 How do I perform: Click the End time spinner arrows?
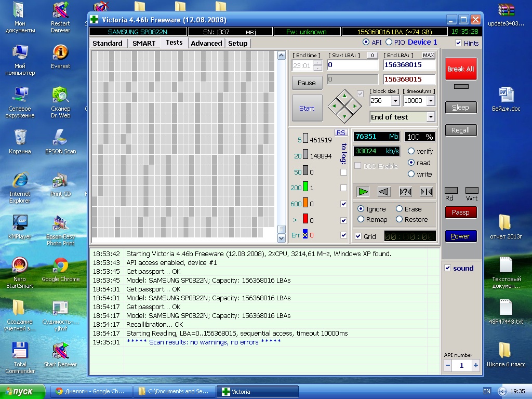(317, 65)
